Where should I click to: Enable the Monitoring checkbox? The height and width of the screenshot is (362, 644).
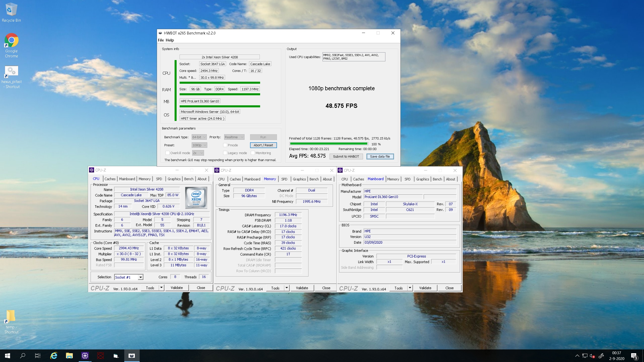pyautogui.click(x=253, y=153)
